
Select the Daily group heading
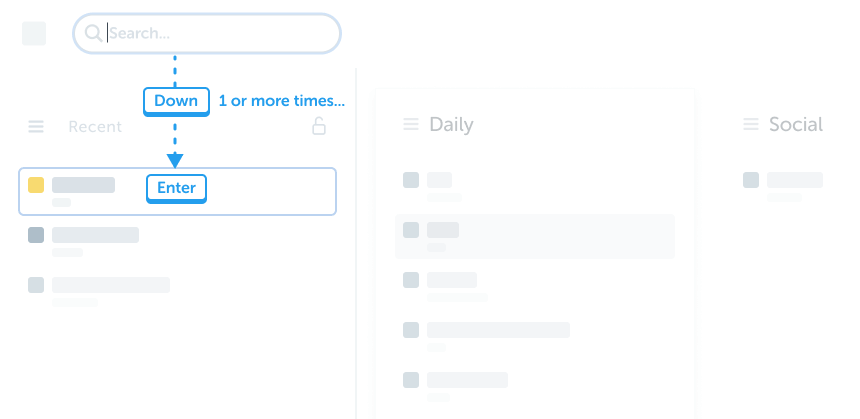click(x=451, y=125)
